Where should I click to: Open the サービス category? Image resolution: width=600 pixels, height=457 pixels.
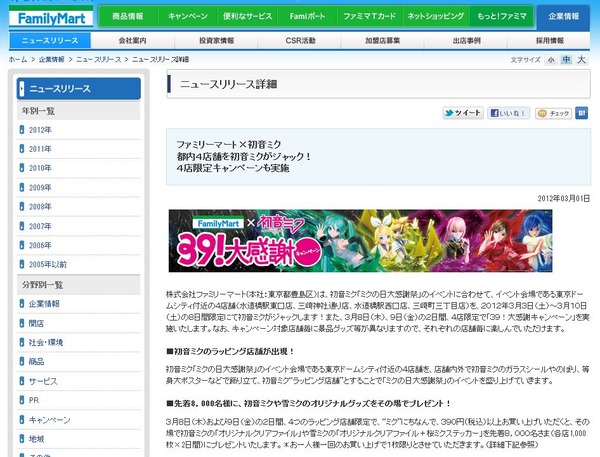43,381
